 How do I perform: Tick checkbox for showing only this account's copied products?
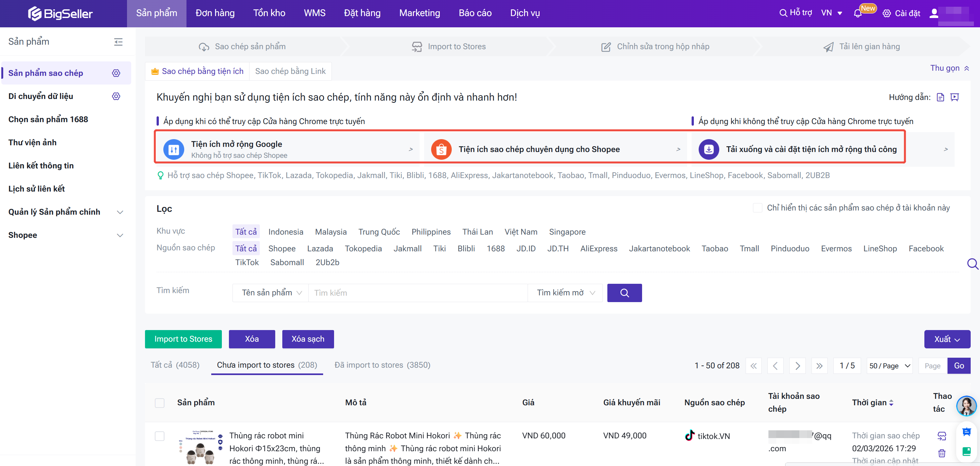758,208
